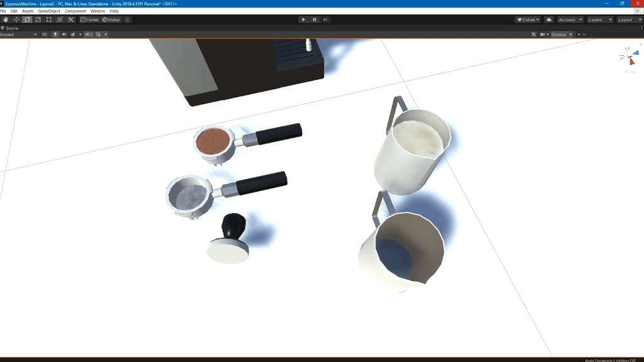Expand scene effects dropdown arrow

80,35
